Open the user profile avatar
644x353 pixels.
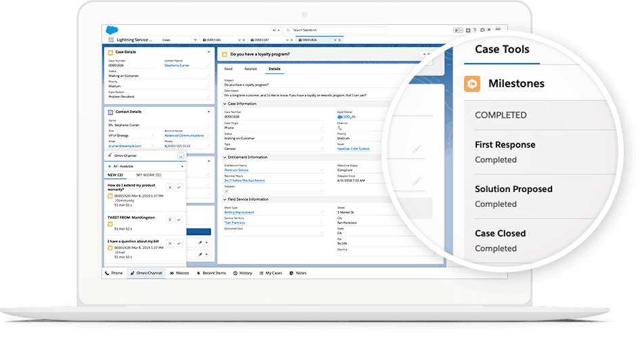pos(498,29)
